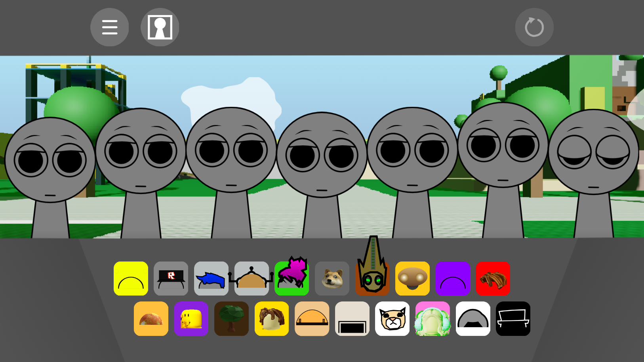Click the first gray character on left
The height and width of the screenshot is (362, 644).
50,166
